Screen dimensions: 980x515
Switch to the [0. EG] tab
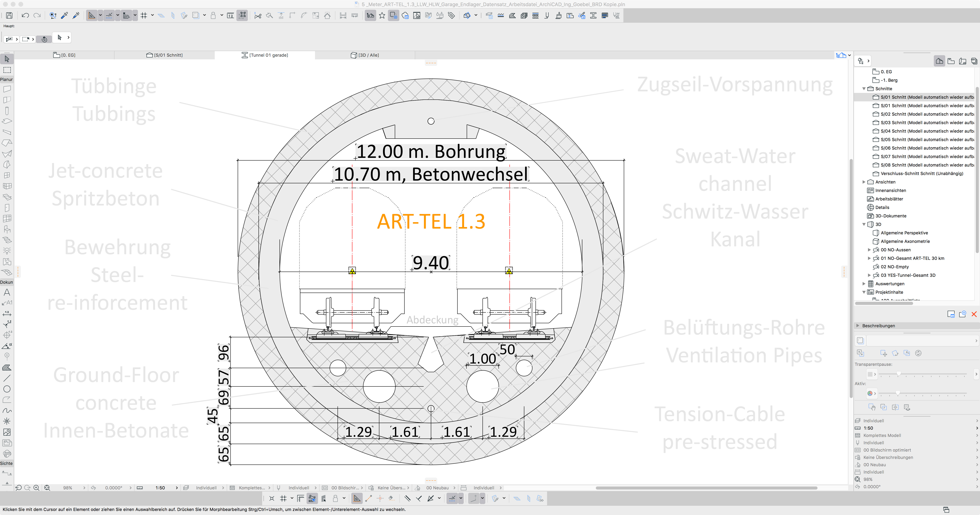64,55
